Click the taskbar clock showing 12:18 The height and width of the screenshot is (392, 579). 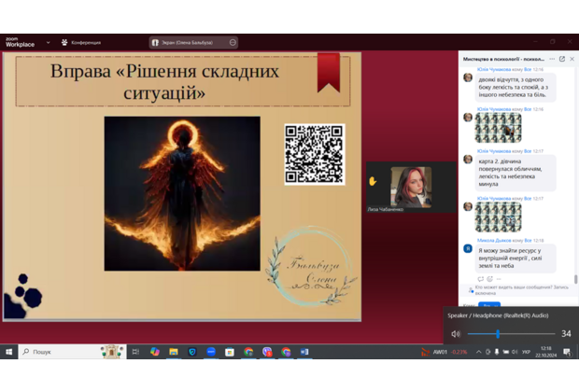pos(545,352)
